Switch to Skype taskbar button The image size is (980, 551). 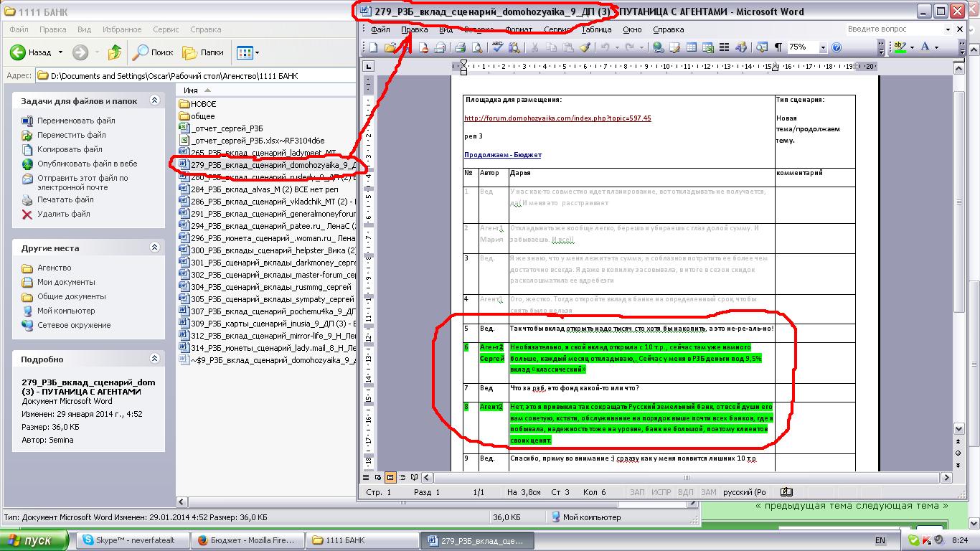point(134,540)
